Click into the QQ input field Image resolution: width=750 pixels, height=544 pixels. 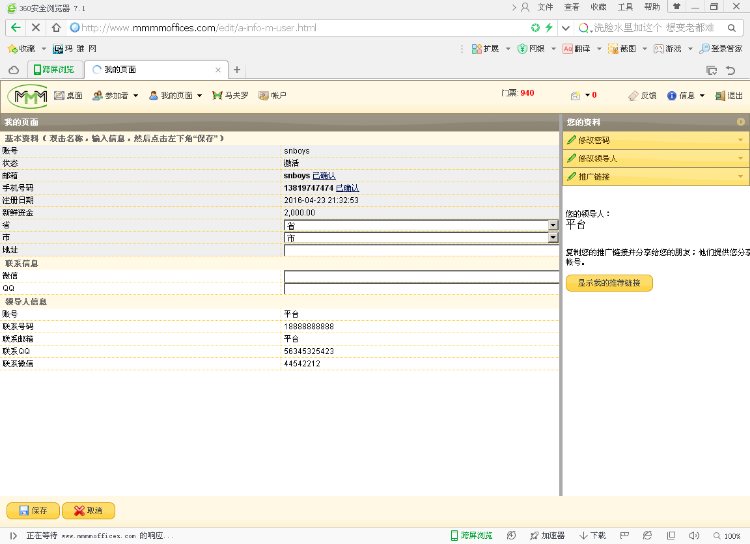(x=421, y=288)
